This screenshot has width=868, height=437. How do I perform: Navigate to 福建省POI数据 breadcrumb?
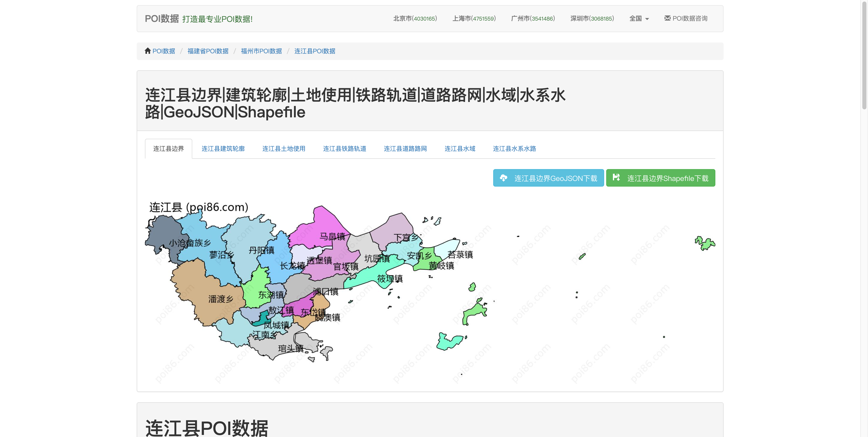[x=207, y=51]
